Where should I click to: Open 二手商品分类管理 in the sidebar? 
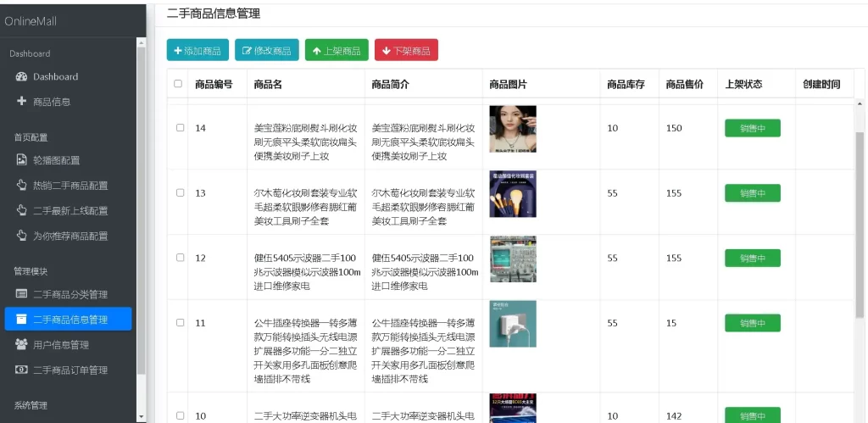pyautogui.click(x=68, y=294)
